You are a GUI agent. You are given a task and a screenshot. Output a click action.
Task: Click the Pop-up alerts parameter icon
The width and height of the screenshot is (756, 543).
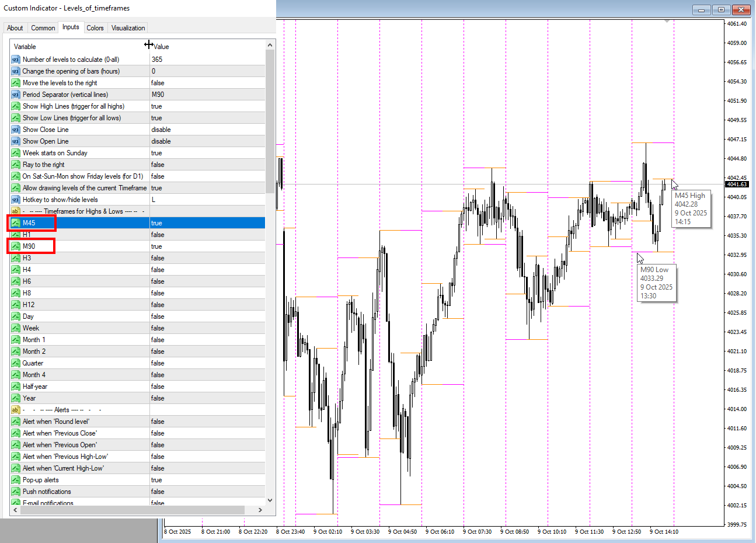(16, 480)
